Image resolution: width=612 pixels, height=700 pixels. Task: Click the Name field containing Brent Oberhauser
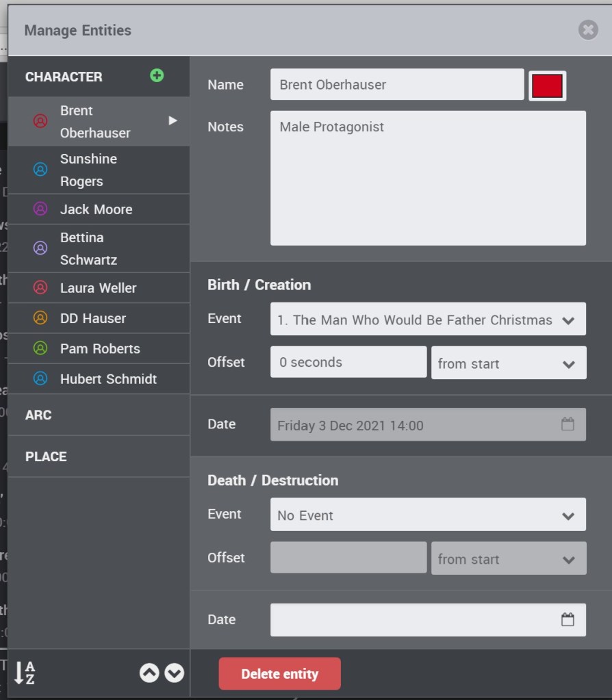[x=397, y=85]
